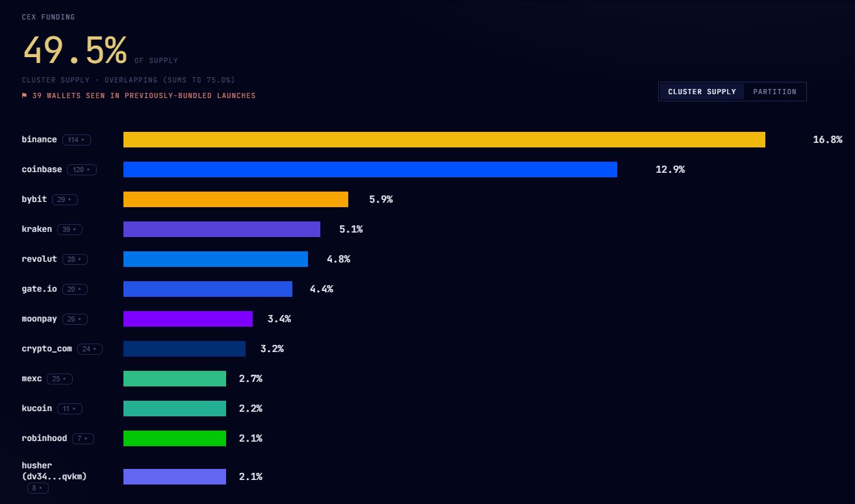Viewport: 855px width, 504px height.
Task: Click binance's 16.8% value
Action: pyautogui.click(x=828, y=140)
